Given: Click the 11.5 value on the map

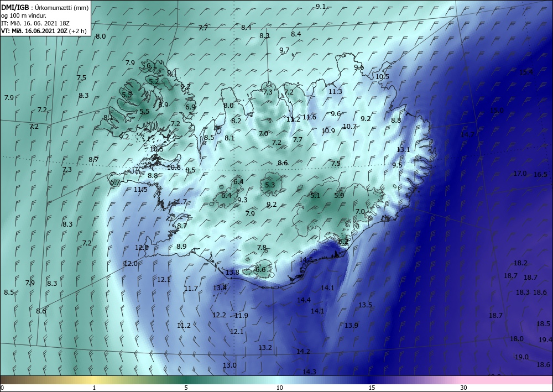Looking at the screenshot, I should coord(140,190).
